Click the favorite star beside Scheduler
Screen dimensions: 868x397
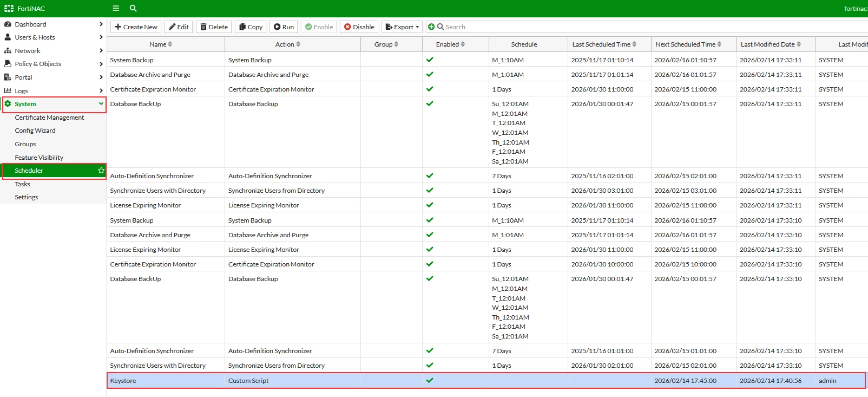[x=101, y=171]
